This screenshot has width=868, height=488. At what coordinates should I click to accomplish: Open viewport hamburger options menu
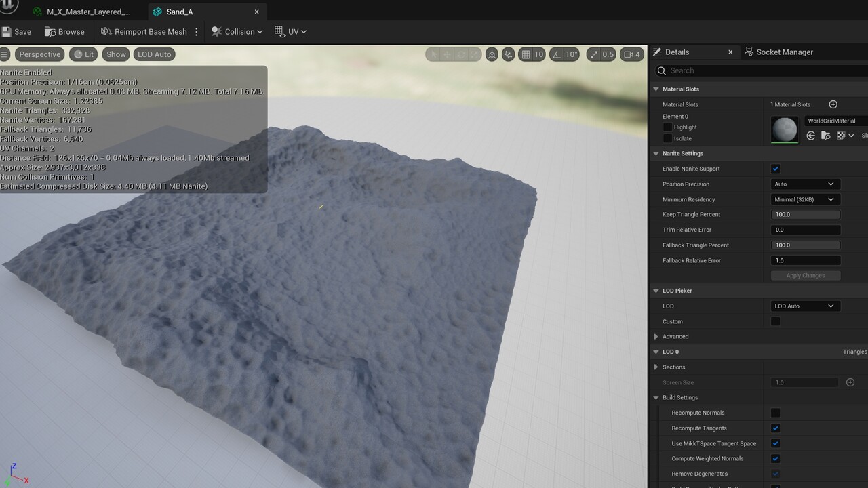(x=4, y=54)
